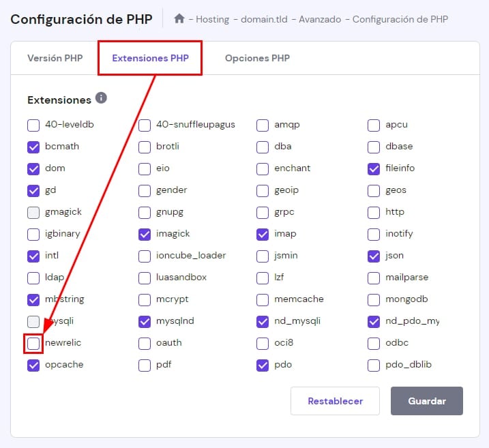Uncheck the bcmath extension
This screenshot has height=448, width=489.
pos(33,147)
